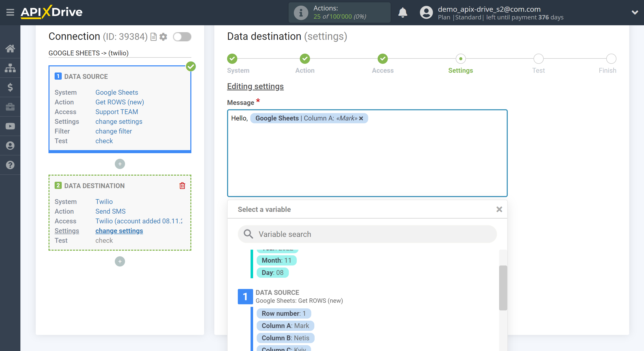Open connection settings gear icon

point(163,37)
